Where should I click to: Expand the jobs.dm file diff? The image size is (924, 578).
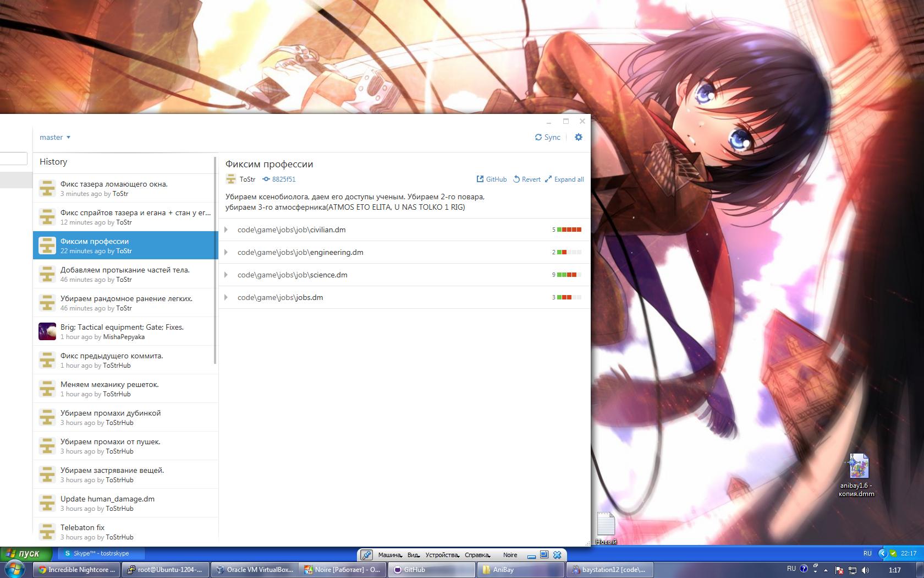[x=226, y=297]
